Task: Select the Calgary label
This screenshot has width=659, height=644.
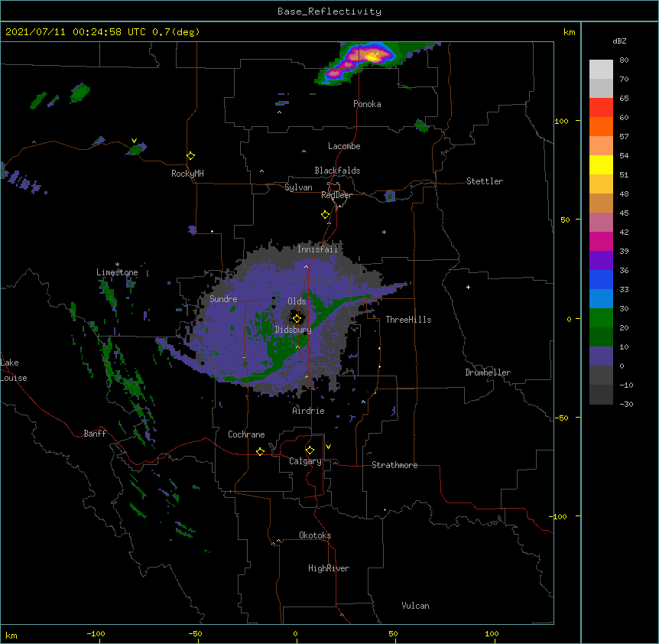Action: (305, 461)
